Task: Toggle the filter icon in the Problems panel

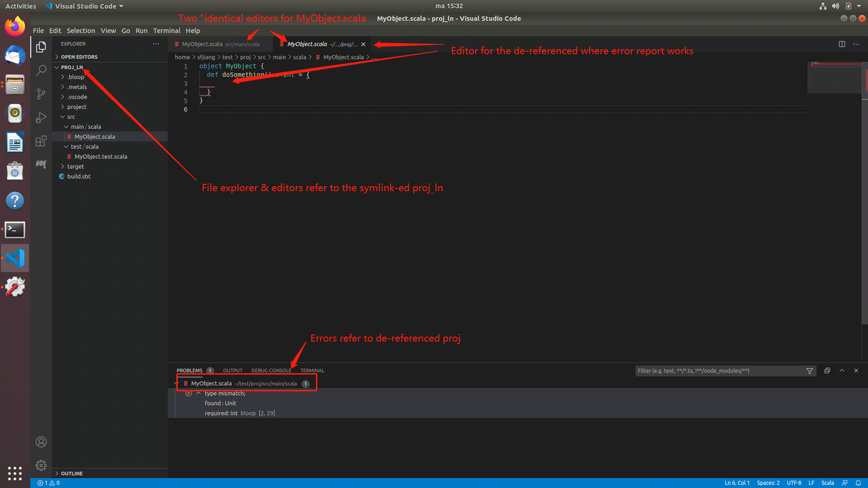Action: (809, 371)
